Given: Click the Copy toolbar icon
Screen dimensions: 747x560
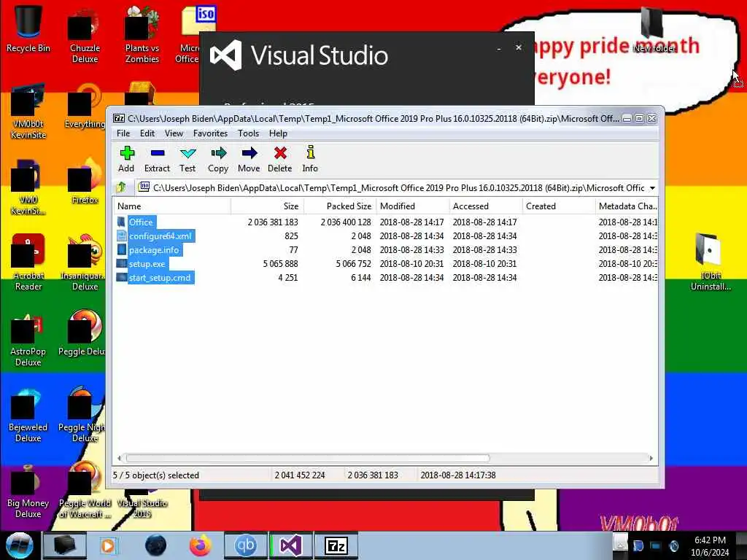Looking at the screenshot, I should click(x=218, y=159).
